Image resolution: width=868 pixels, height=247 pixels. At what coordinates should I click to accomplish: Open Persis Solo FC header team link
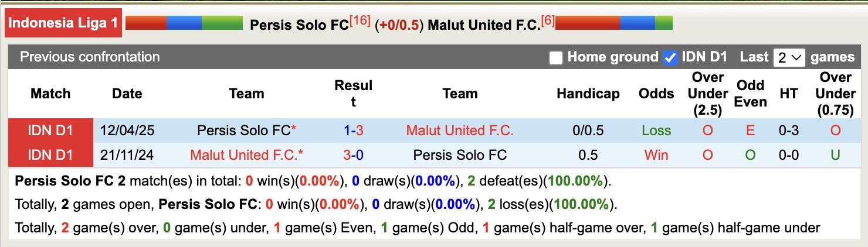pyautogui.click(x=299, y=25)
